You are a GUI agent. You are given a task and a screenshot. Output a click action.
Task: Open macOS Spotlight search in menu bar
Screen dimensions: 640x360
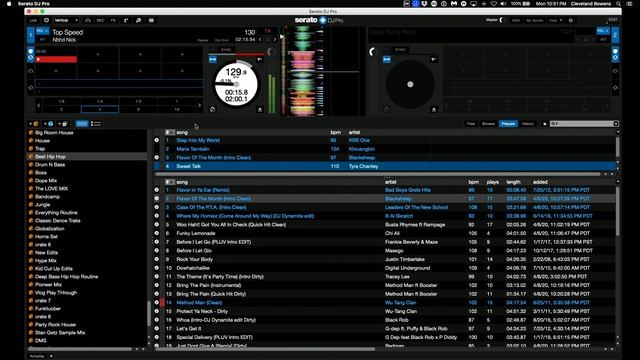pyautogui.click(x=619, y=4)
